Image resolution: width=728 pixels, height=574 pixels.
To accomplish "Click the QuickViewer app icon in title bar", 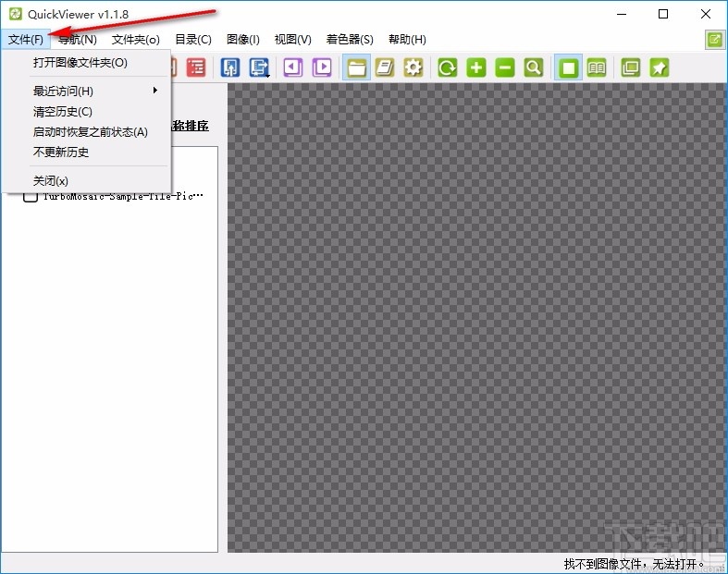I will pyautogui.click(x=16, y=14).
